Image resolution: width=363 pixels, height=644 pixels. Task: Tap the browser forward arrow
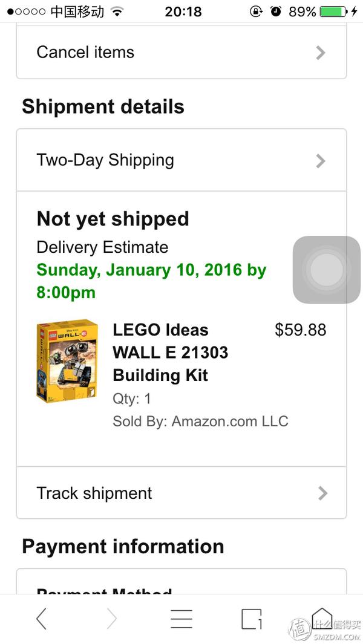point(111,619)
